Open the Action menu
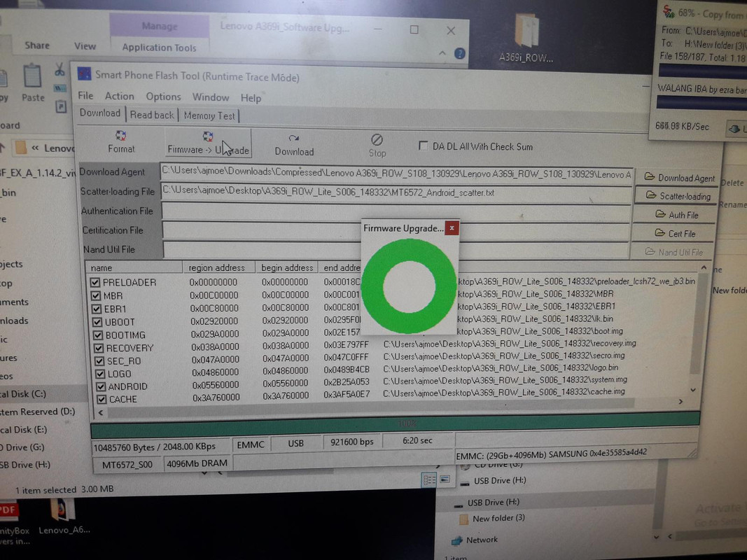This screenshot has width=747, height=560. [x=120, y=96]
